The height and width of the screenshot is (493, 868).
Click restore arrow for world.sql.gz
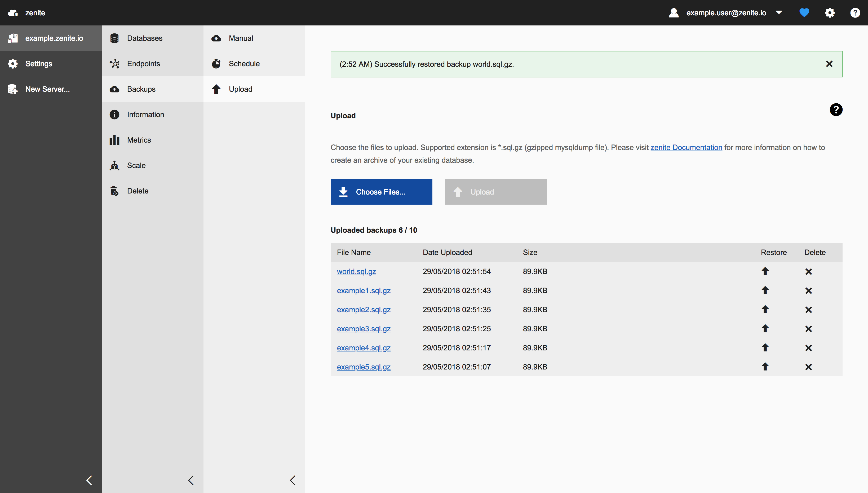tap(765, 271)
